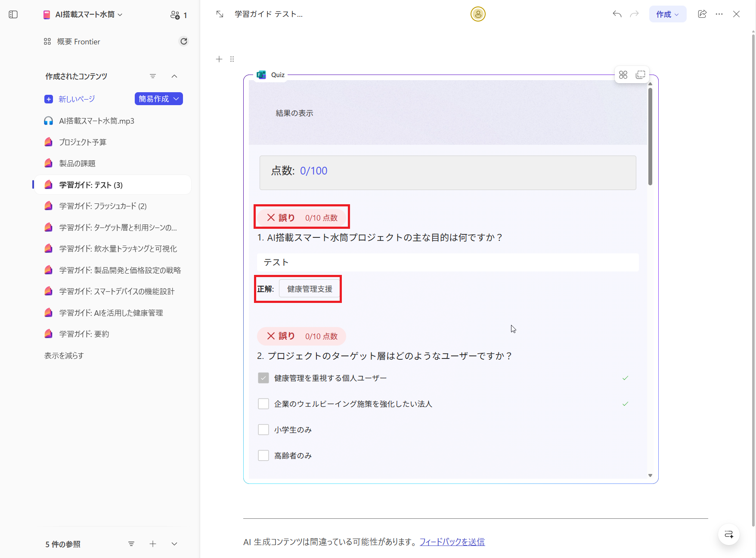The width and height of the screenshot is (756, 558).
Task: Click the add reference plus icon
Action: pyautogui.click(x=153, y=544)
